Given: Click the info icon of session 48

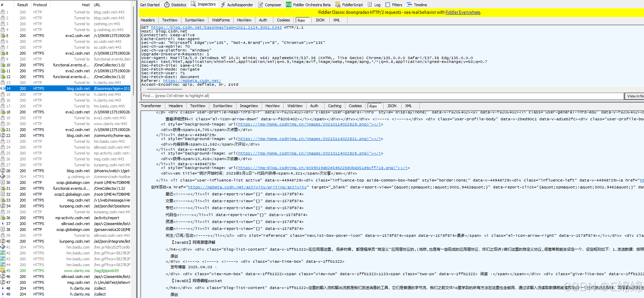Looking at the screenshot, I should tap(3, 288).
